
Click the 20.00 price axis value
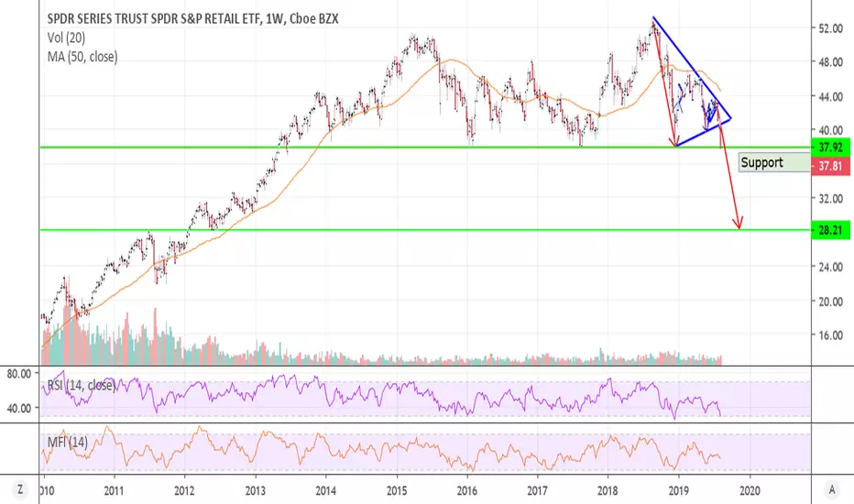(x=830, y=301)
